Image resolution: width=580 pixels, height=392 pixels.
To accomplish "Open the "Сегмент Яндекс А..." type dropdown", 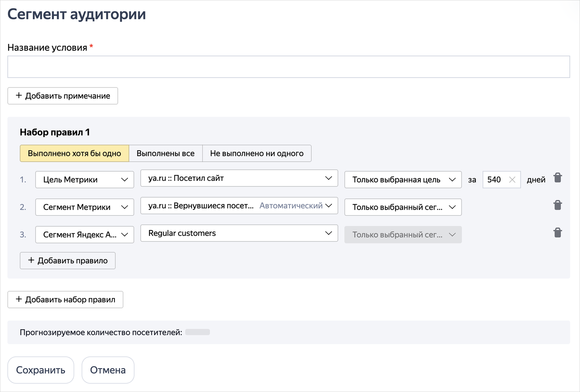I will (84, 234).
